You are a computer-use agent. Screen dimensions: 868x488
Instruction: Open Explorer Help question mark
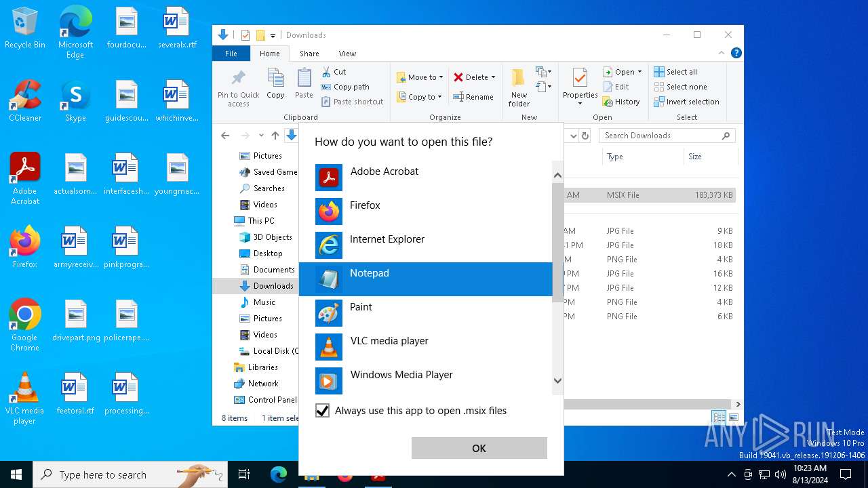coord(736,53)
